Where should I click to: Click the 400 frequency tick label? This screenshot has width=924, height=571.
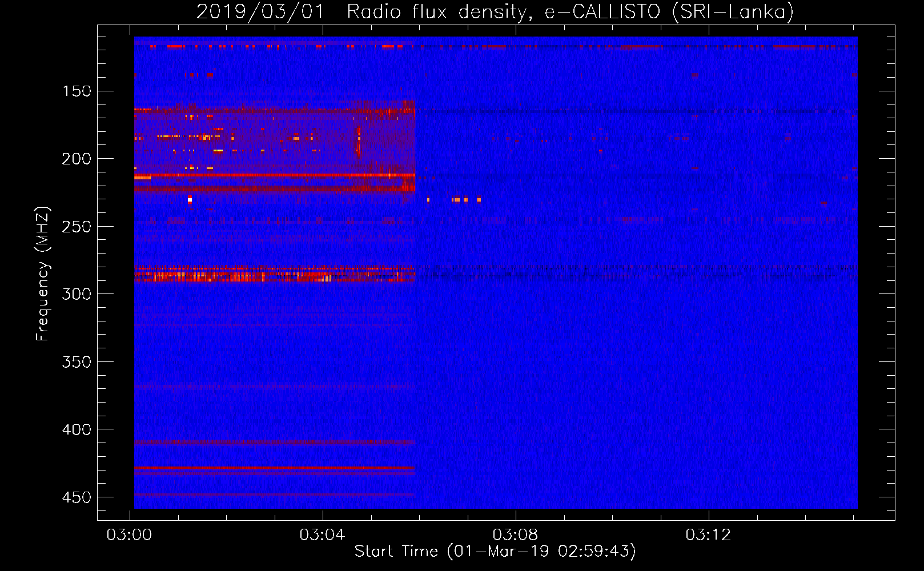point(77,429)
